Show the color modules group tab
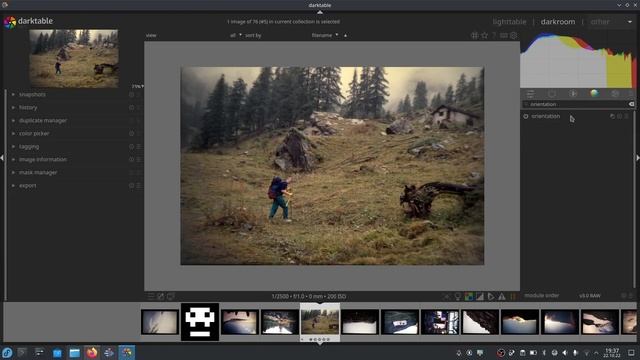 point(594,93)
